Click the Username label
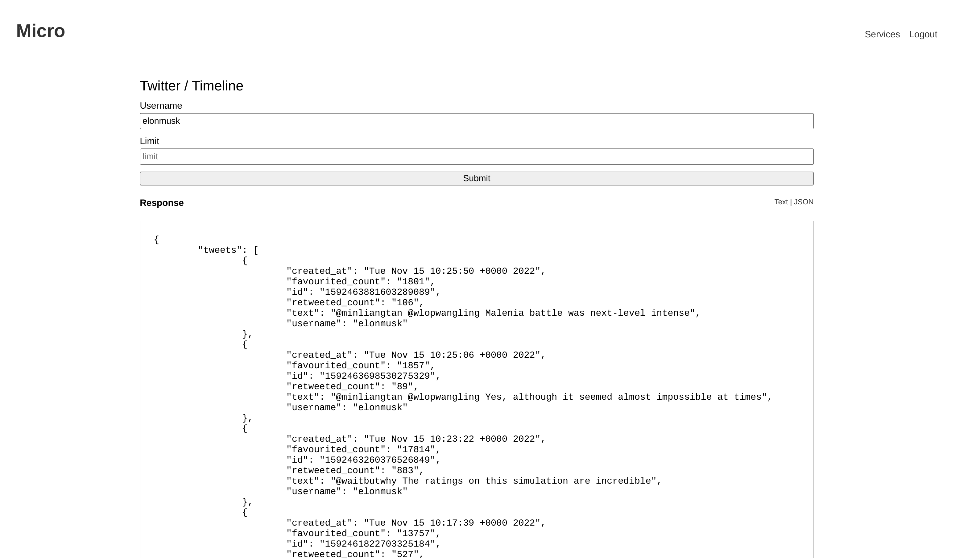Screen dimensions: 980x558 161,106
